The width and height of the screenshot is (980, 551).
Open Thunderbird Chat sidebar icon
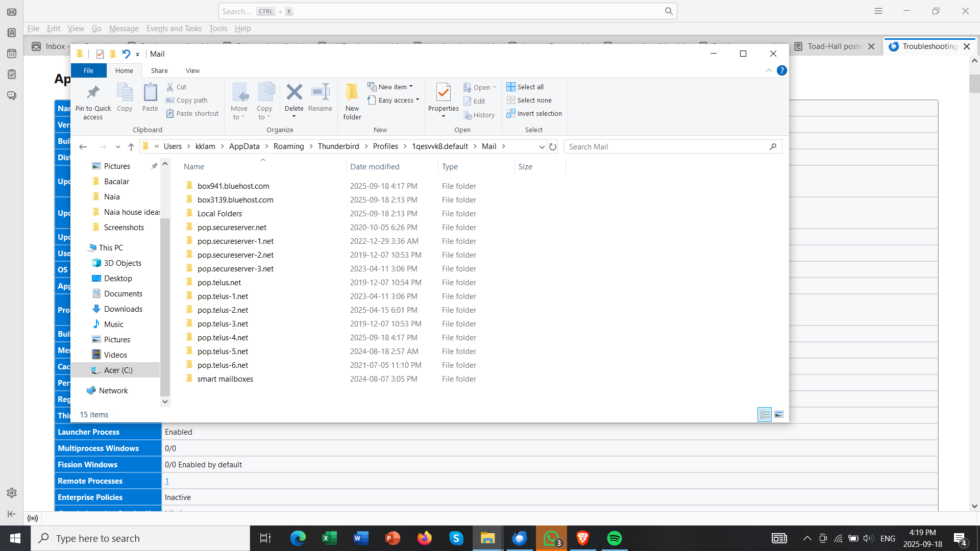[x=12, y=95]
